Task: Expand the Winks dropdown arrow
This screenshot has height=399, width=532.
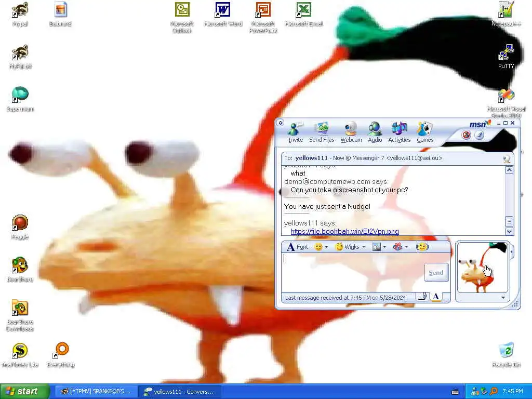Action: pos(364,247)
